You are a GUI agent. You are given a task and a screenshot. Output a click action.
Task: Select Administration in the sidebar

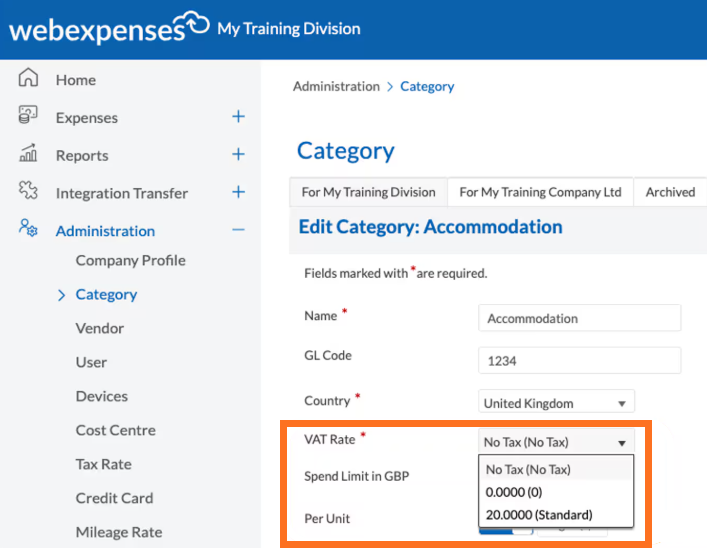click(x=105, y=231)
